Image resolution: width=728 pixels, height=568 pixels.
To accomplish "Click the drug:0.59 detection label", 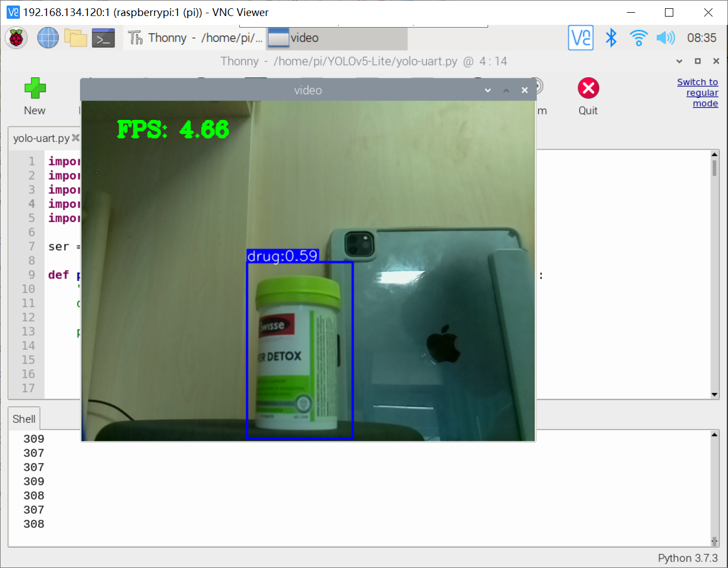I will coord(282,256).
